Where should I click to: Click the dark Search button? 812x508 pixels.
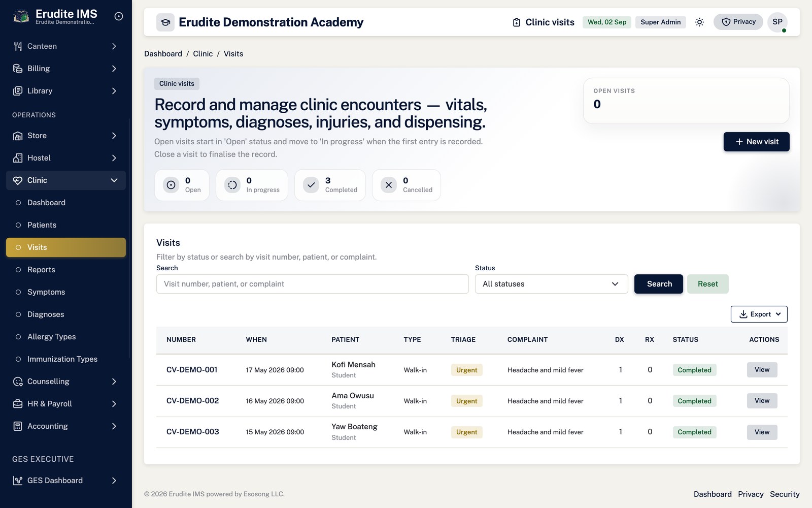point(659,284)
